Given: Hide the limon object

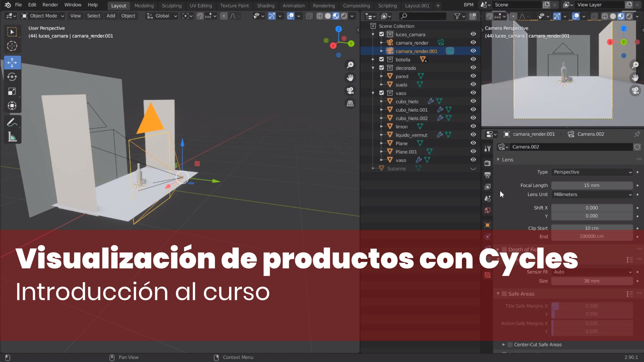Looking at the screenshot, I should 473,126.
